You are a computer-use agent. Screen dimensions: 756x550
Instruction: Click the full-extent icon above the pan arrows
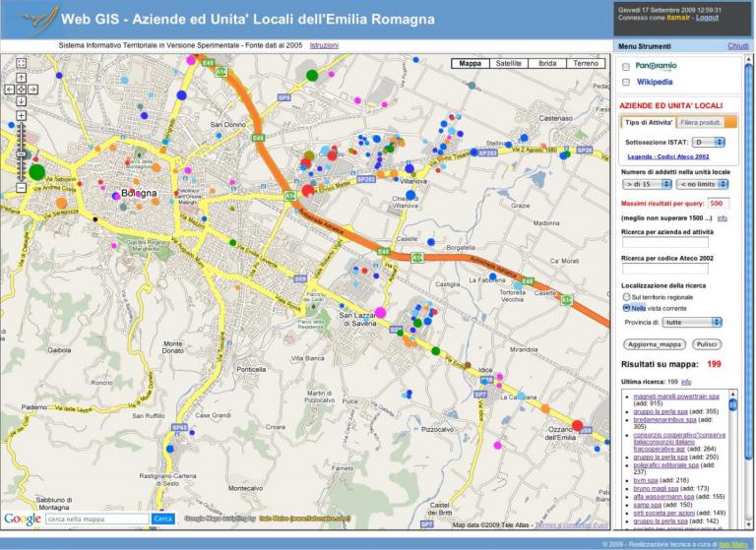[x=22, y=63]
